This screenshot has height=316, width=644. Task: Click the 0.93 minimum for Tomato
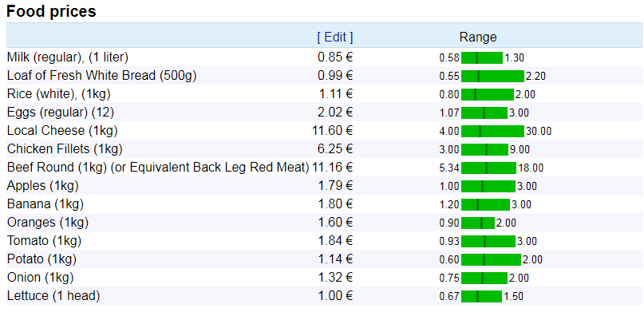(x=449, y=241)
